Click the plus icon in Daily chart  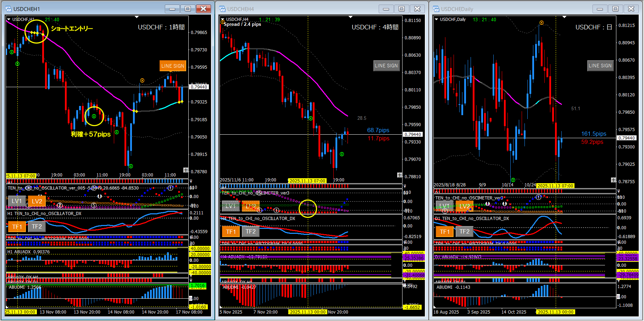pos(614,180)
